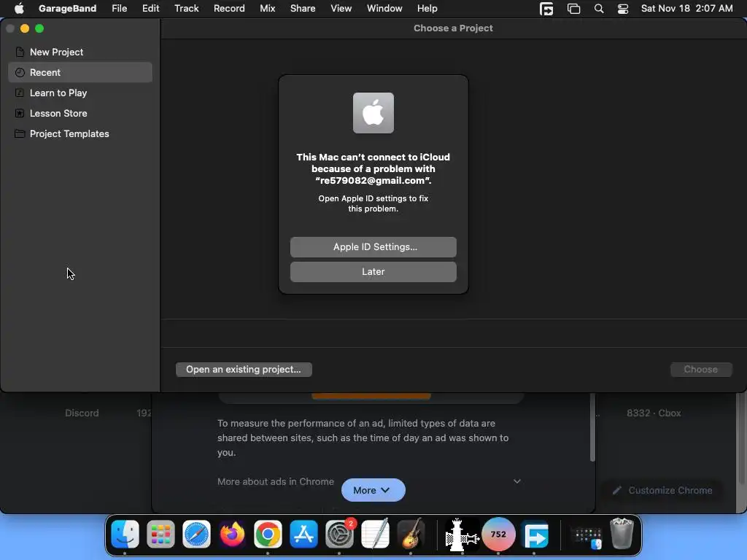The height and width of the screenshot is (560, 747).
Task: Click the Apple ID Settings… button
Action: [x=373, y=247]
